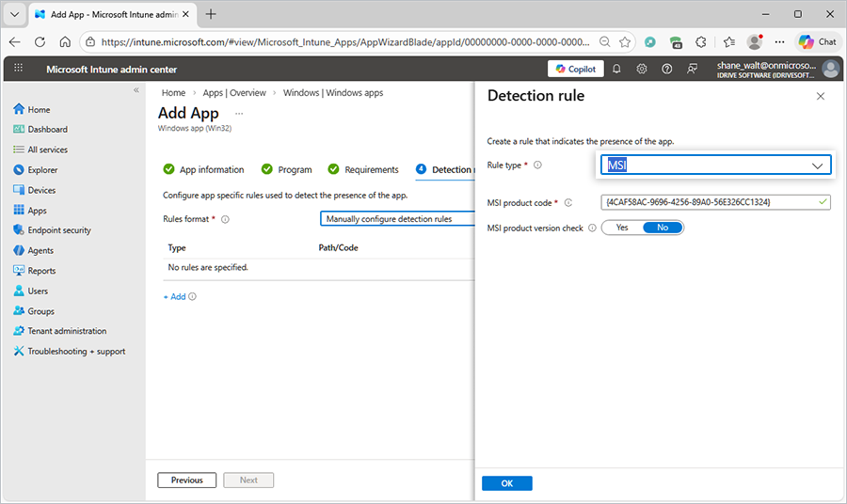The image size is (847, 504).
Task: Click the Rule type info icon
Action: (537, 165)
